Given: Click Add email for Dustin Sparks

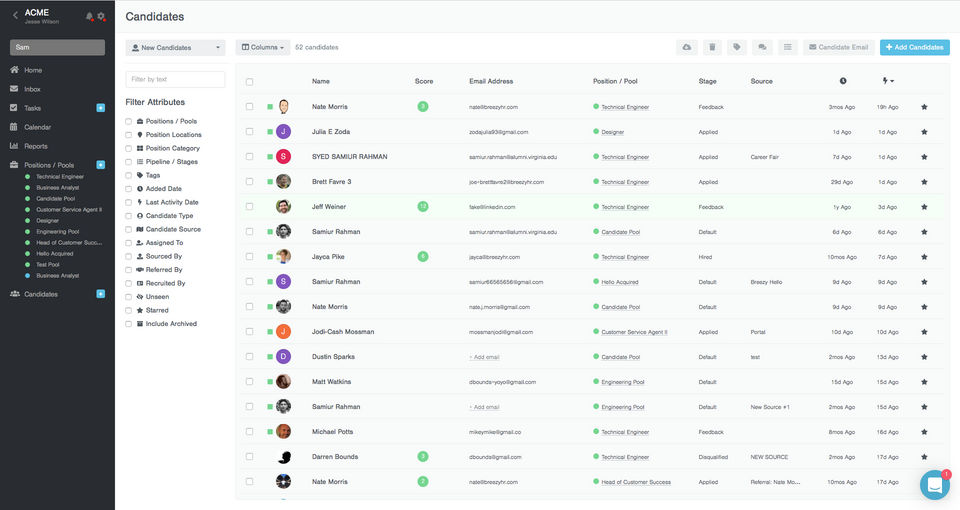Looking at the screenshot, I should click(485, 357).
